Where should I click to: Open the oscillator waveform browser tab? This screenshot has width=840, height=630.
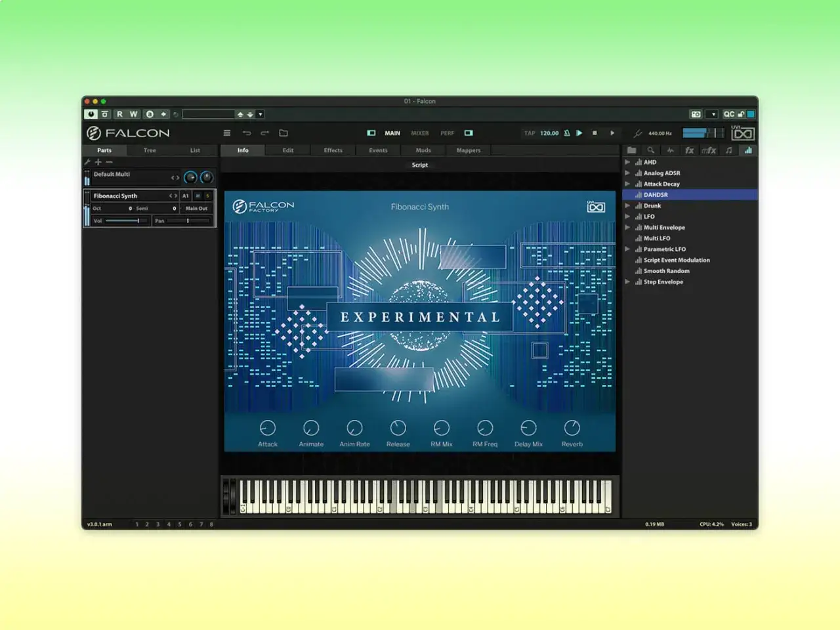670,150
